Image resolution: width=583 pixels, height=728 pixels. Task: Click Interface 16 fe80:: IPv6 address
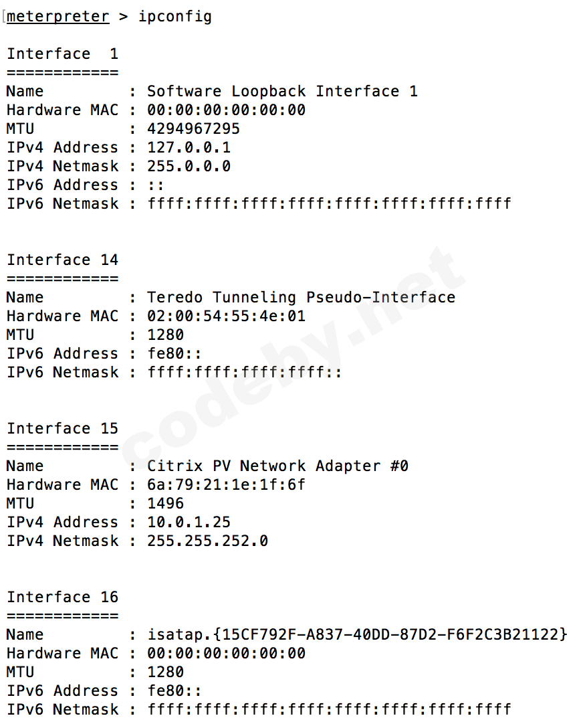[x=174, y=691]
